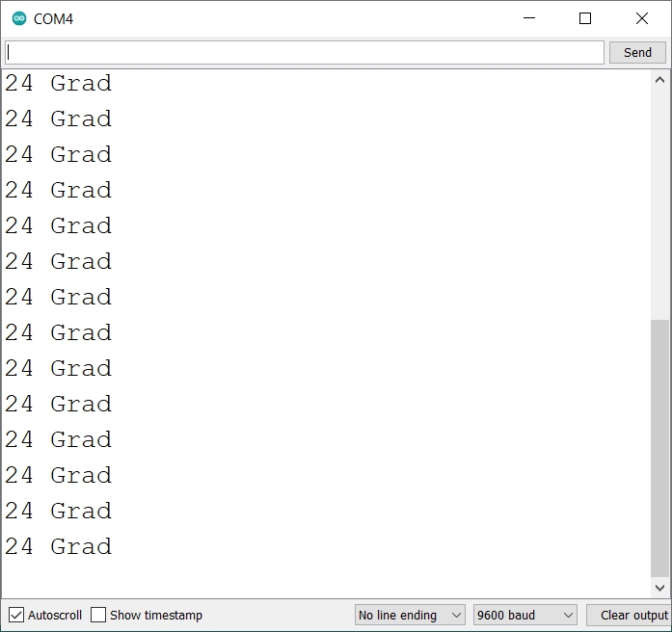Viewport: 672px width, 632px height.
Task: Click the Autoscroll label text
Action: tap(55, 615)
